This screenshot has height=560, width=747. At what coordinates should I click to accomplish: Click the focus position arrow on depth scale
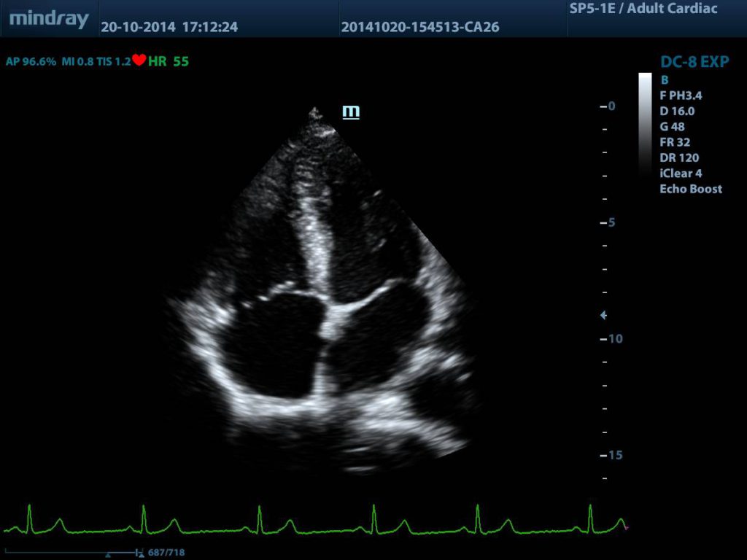603,316
